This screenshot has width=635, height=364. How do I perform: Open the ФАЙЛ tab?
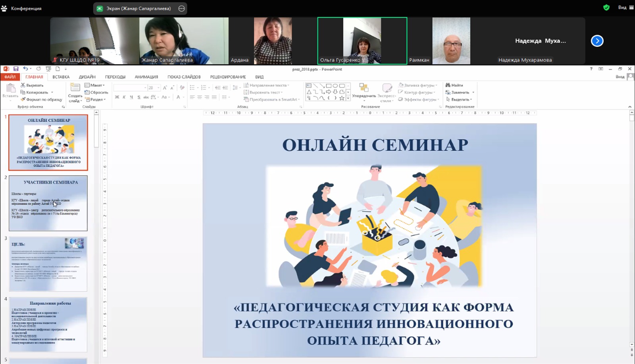(x=10, y=77)
